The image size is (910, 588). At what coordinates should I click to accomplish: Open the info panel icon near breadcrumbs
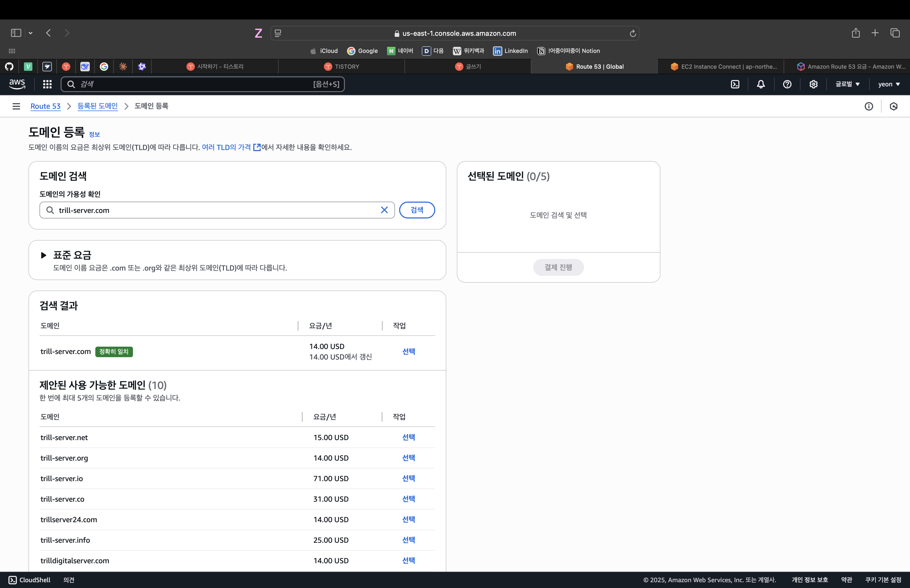click(x=869, y=107)
